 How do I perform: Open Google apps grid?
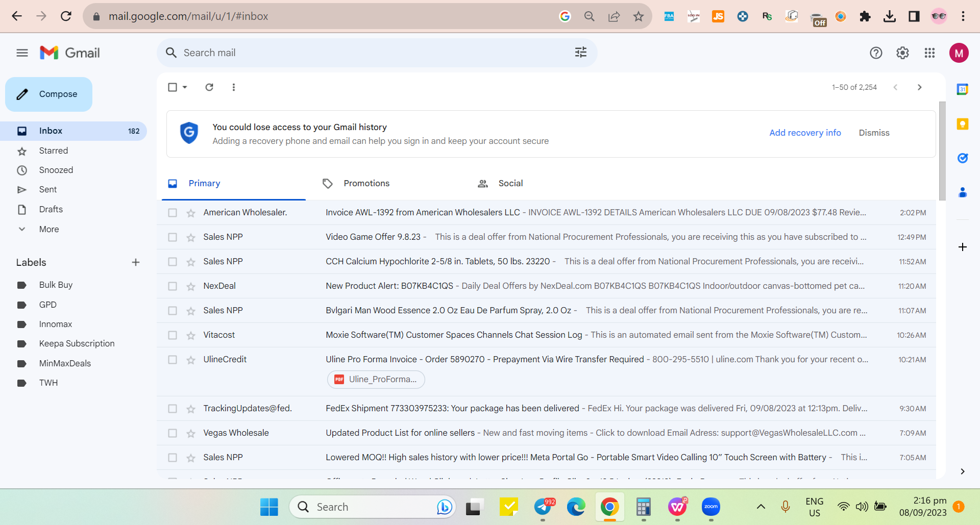929,53
